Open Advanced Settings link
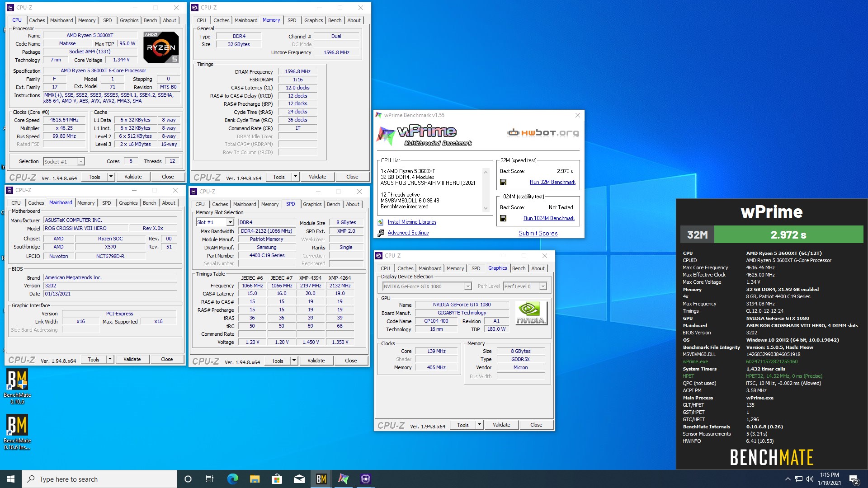This screenshot has width=868, height=488. 408,233
